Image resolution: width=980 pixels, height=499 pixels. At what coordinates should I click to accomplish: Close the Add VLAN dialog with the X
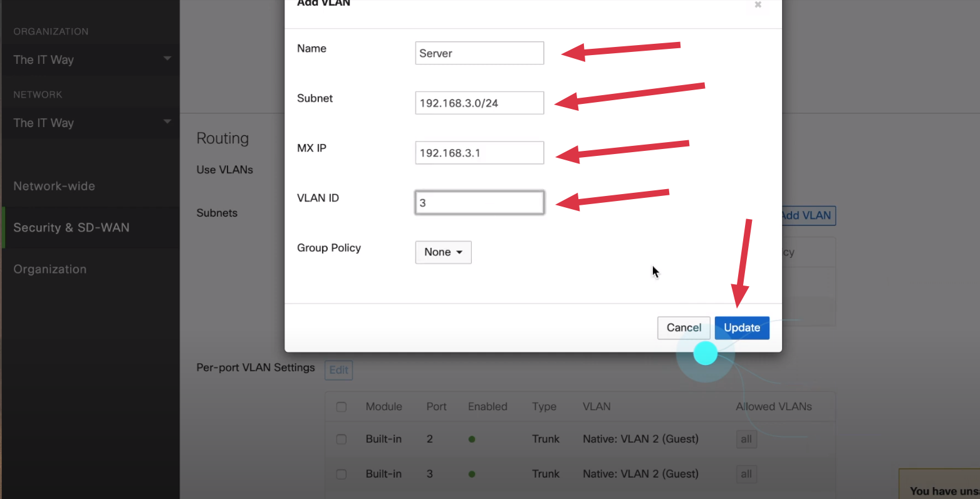click(x=758, y=5)
